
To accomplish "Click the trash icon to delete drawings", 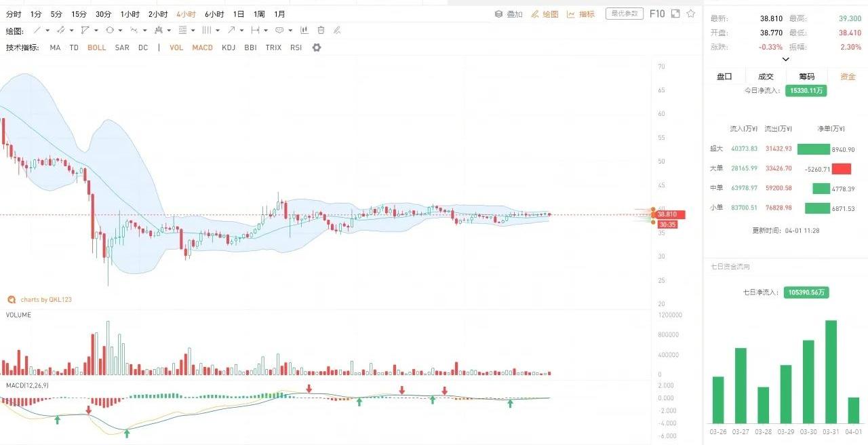I will (321, 31).
